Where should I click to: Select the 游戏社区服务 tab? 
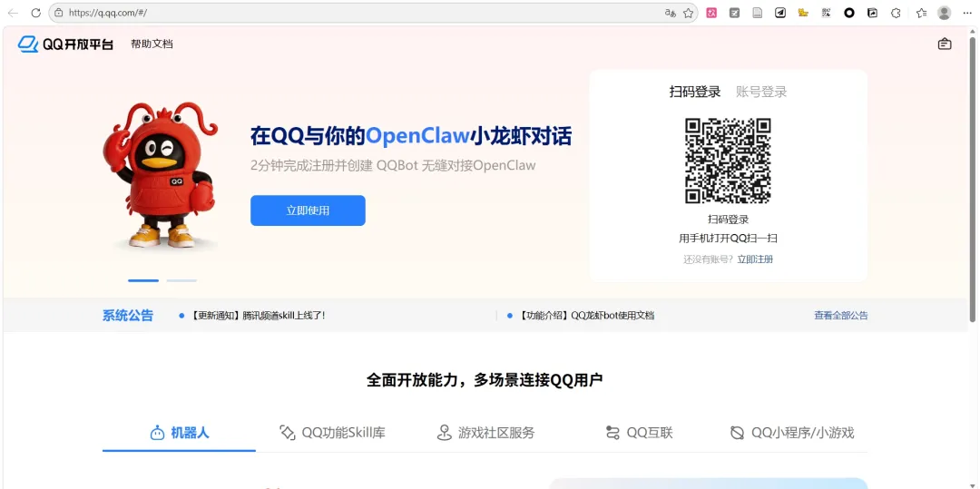click(x=485, y=432)
